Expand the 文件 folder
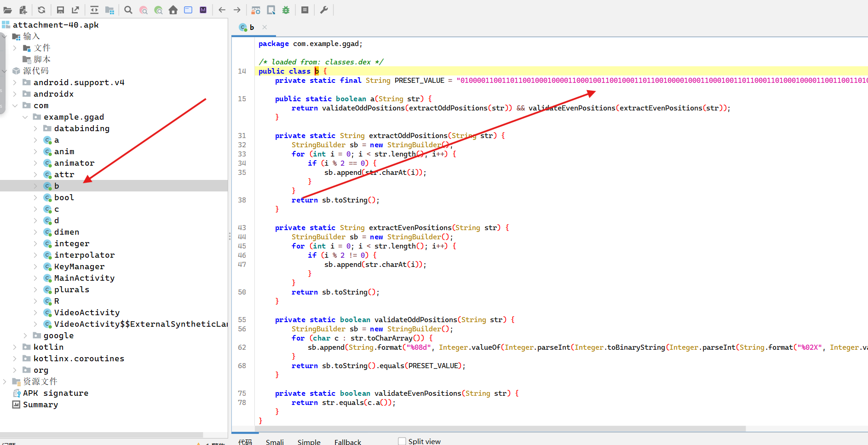Image resolution: width=868 pixels, height=445 pixels. (15, 48)
